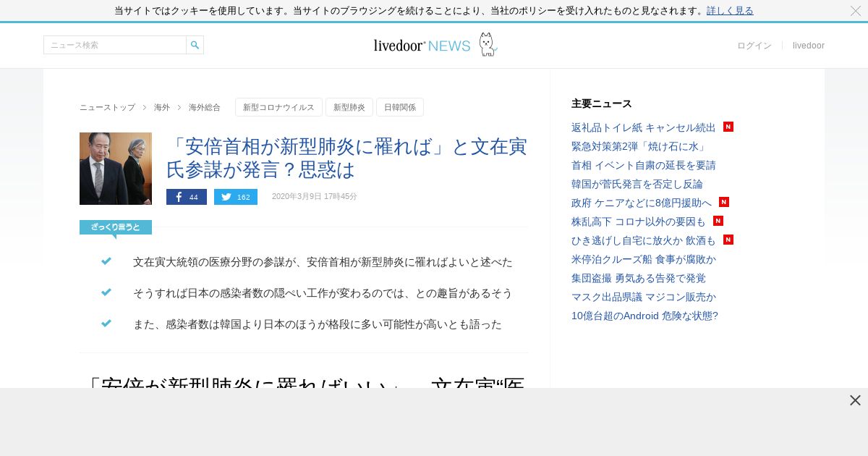Share article on Facebook button

187,197
